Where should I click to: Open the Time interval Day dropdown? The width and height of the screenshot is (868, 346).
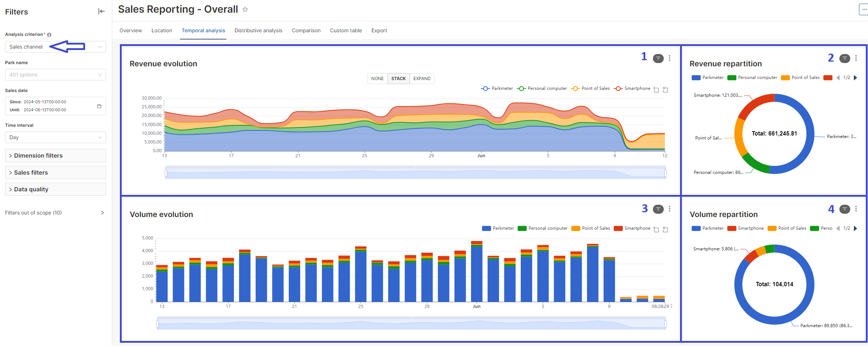pos(55,137)
